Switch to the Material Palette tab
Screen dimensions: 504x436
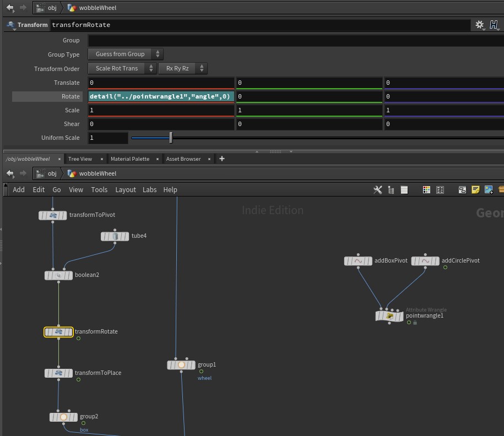[129, 159]
